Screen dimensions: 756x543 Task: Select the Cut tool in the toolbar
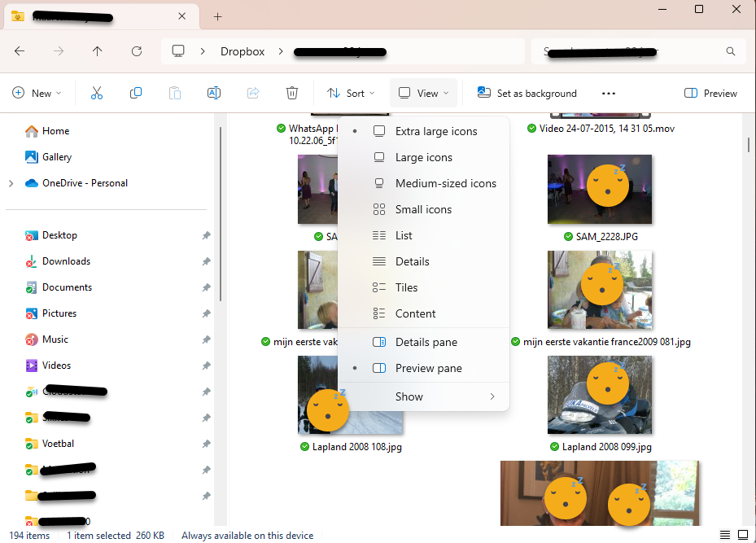(96, 93)
